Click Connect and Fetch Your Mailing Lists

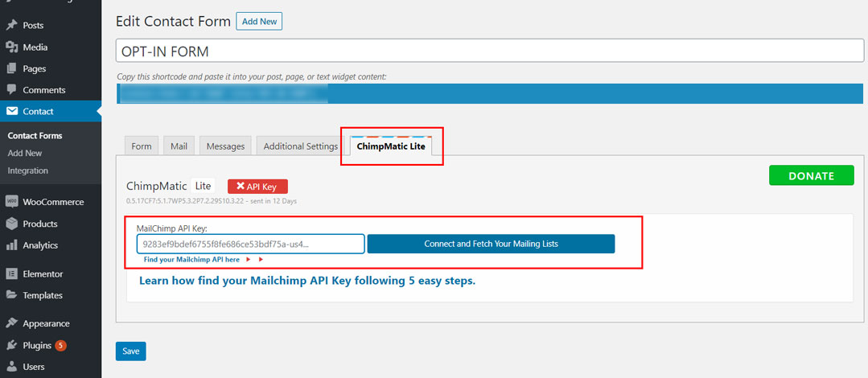coord(491,244)
